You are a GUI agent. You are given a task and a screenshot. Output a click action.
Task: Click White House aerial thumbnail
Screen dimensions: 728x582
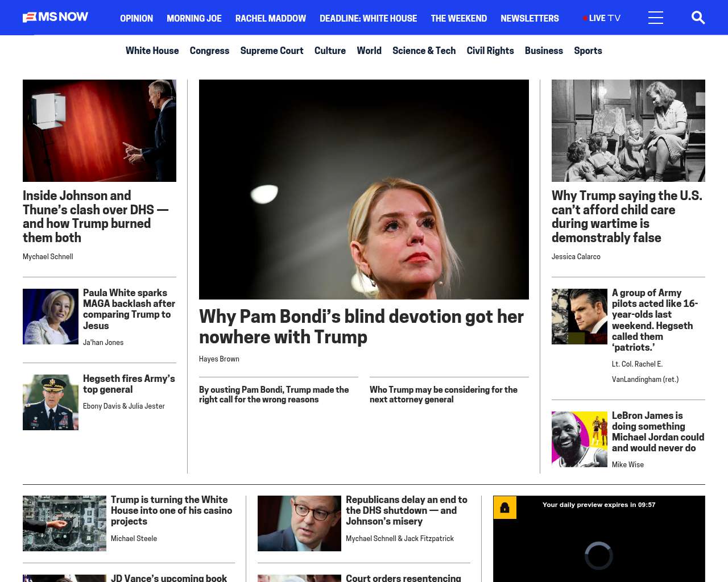[x=64, y=523]
